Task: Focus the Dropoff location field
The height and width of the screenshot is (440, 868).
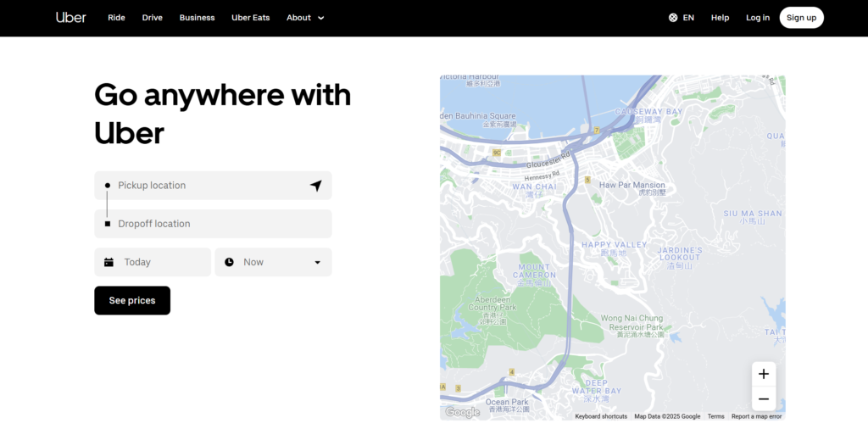Action: (x=212, y=224)
